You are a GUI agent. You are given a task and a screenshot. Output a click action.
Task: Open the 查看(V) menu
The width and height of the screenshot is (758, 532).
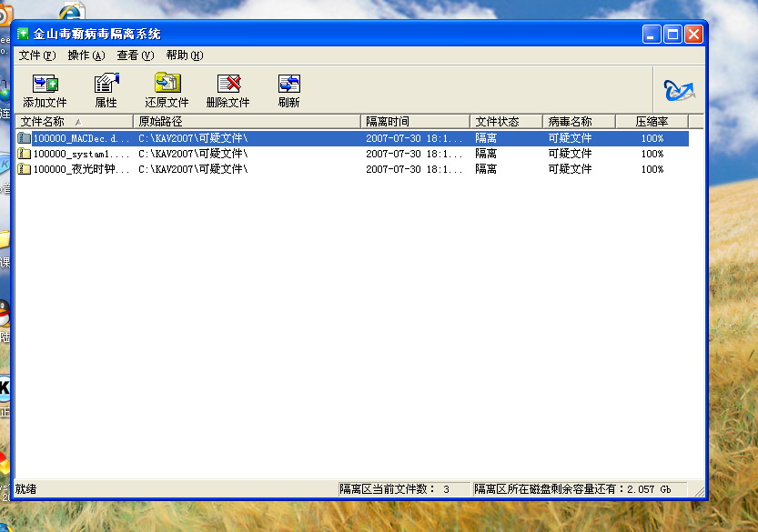click(136, 55)
